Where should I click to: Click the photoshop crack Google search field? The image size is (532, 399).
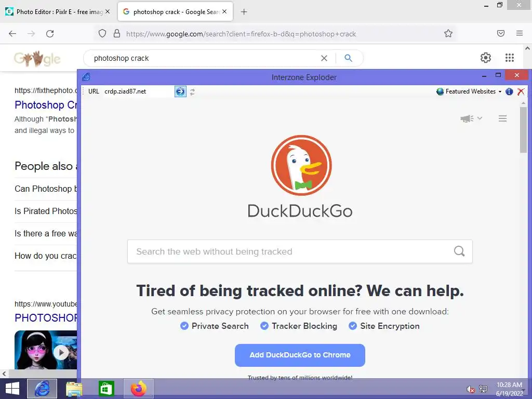pyautogui.click(x=204, y=58)
